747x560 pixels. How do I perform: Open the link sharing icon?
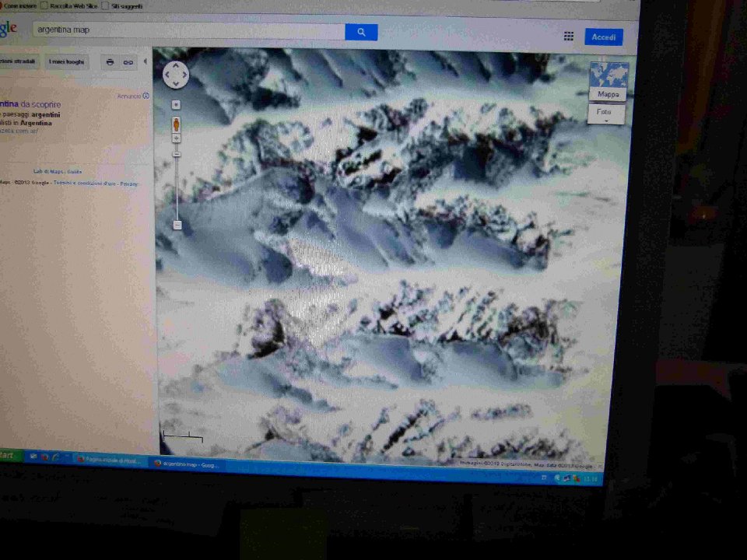[128, 62]
